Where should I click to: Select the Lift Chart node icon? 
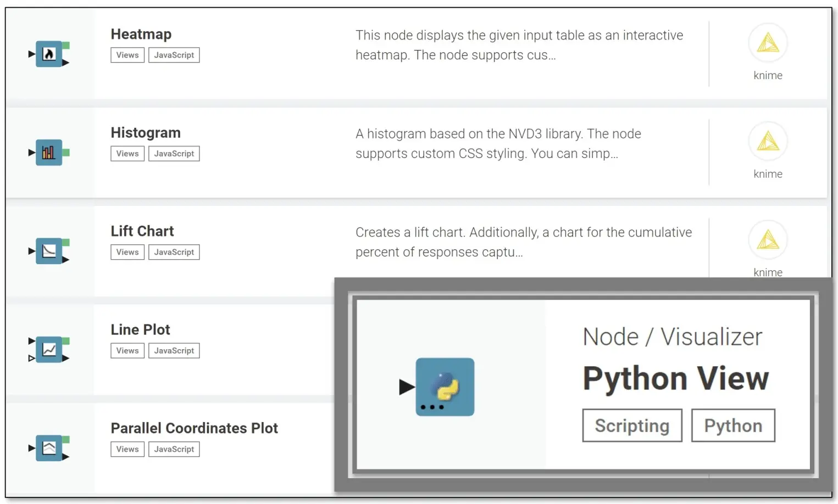click(49, 251)
